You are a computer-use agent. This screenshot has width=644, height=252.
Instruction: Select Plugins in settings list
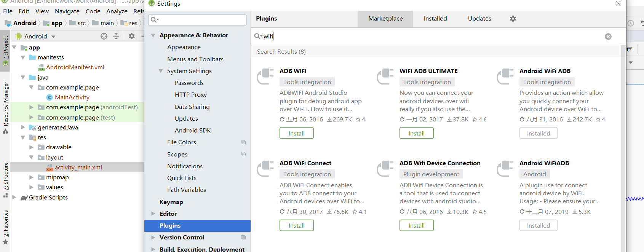point(197,226)
